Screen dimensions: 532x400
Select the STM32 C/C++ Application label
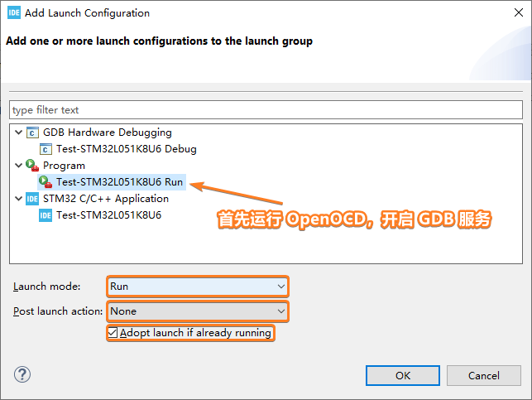point(106,199)
